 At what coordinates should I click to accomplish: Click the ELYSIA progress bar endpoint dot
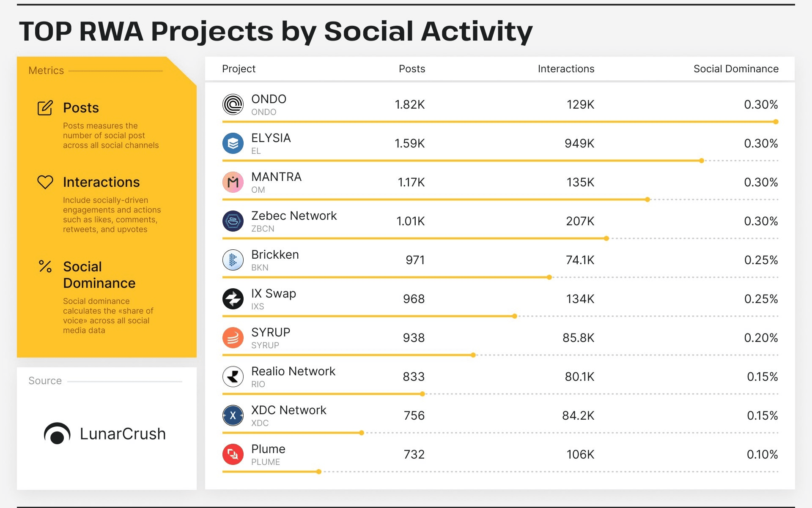point(701,161)
